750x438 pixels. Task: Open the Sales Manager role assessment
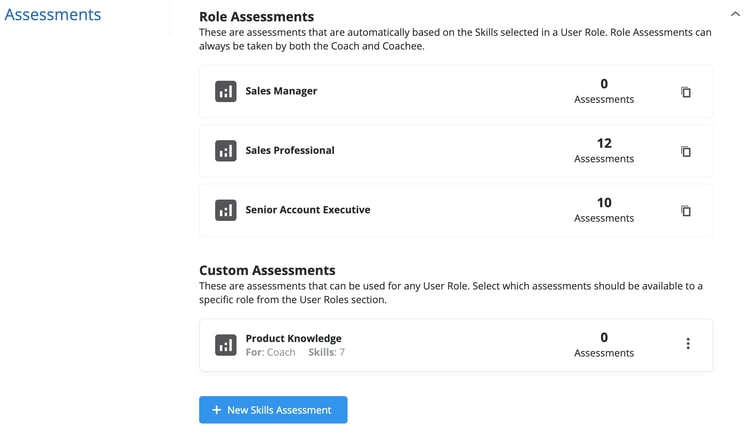(x=456, y=91)
